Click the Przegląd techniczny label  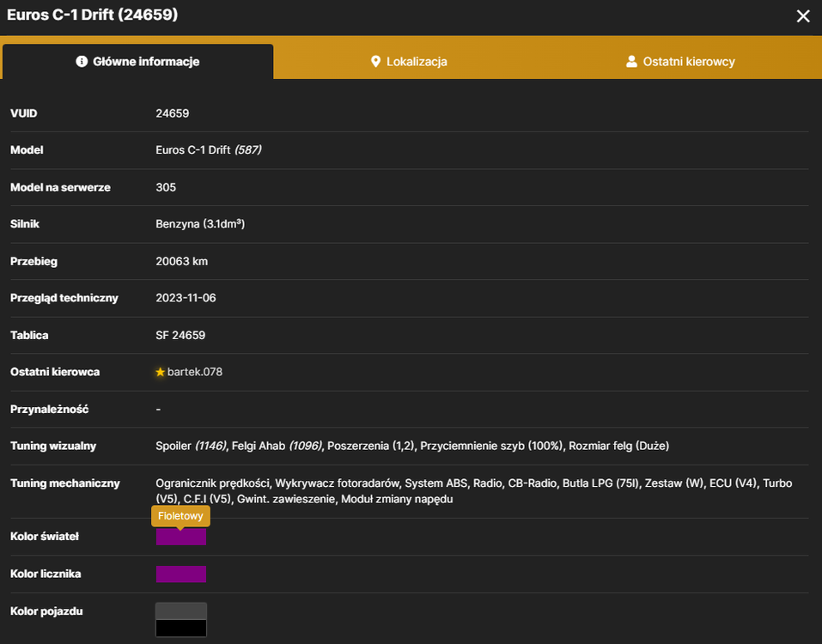click(x=64, y=298)
